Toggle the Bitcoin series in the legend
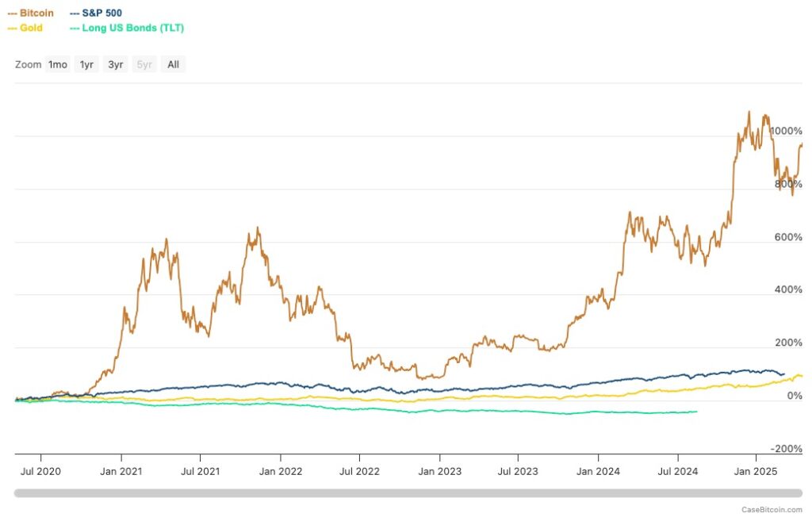 pos(31,13)
